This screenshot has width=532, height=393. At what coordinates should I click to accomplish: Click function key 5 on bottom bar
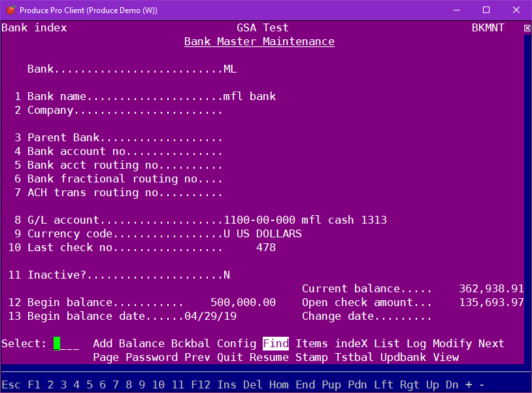pyautogui.click(x=90, y=385)
